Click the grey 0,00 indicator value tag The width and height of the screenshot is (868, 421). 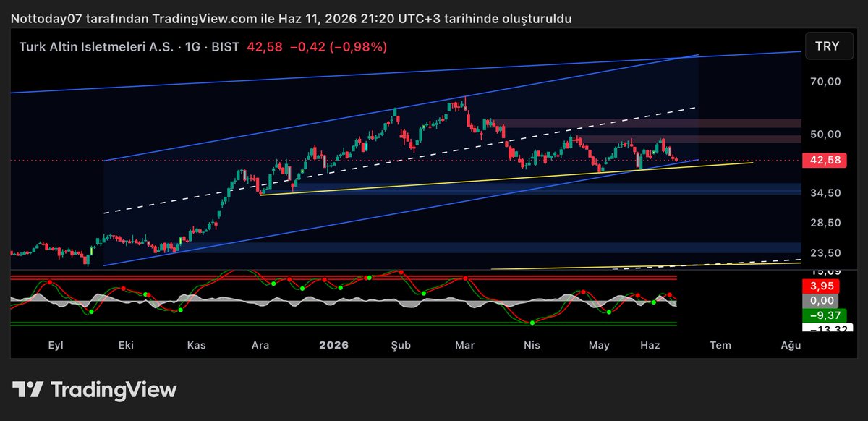click(x=822, y=301)
